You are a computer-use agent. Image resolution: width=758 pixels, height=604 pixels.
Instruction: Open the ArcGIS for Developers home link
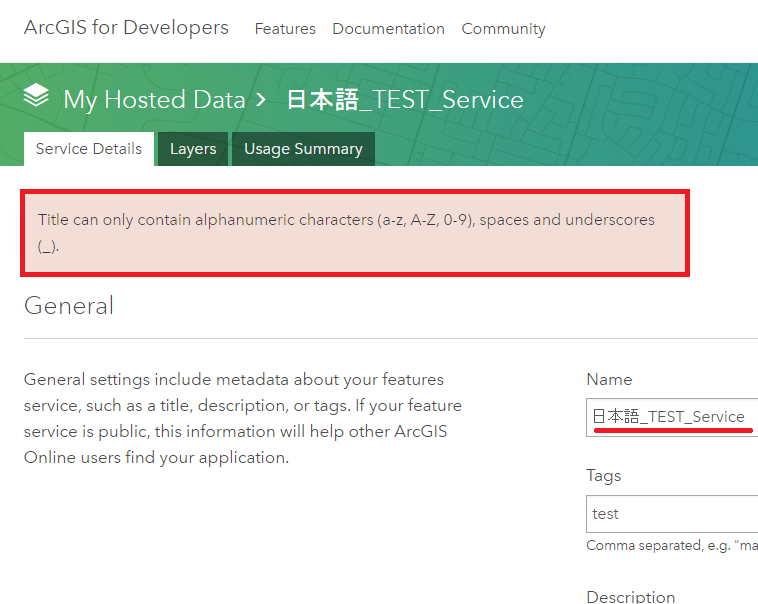tap(126, 28)
